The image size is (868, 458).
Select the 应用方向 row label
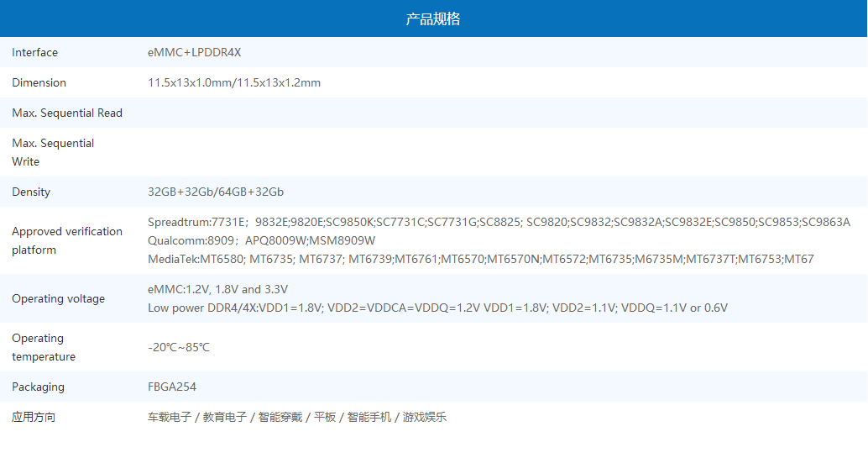coord(34,417)
